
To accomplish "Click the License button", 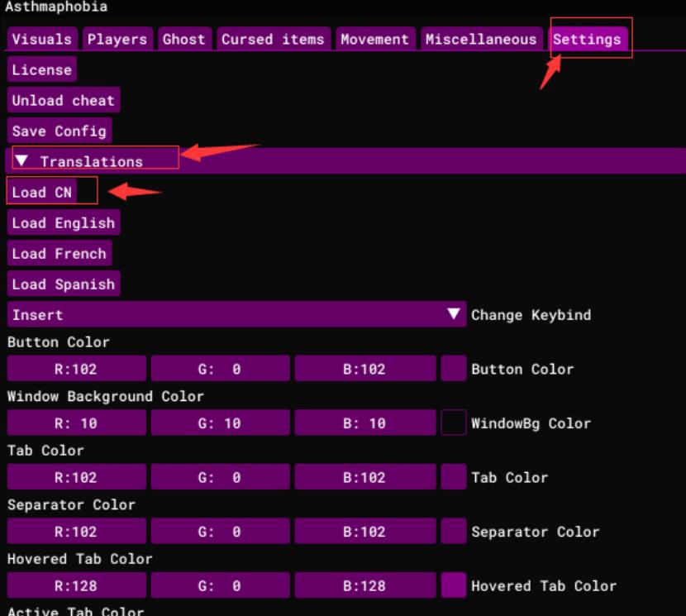I will click(42, 69).
